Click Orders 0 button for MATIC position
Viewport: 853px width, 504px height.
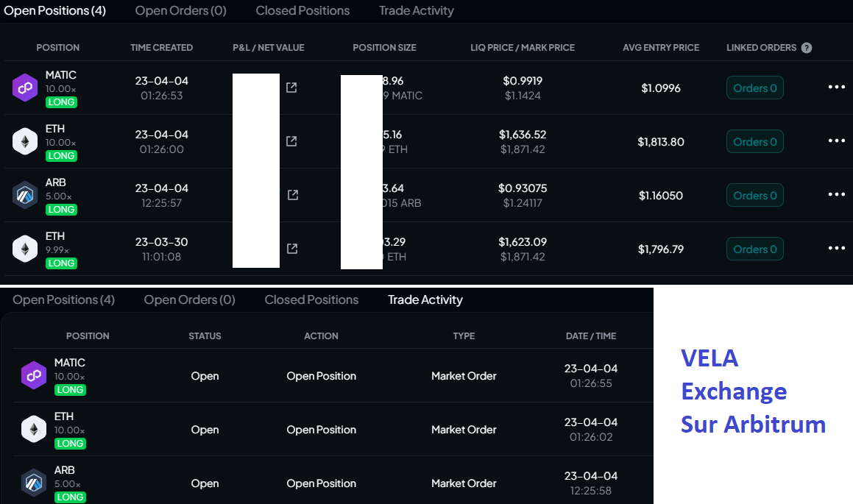[754, 88]
